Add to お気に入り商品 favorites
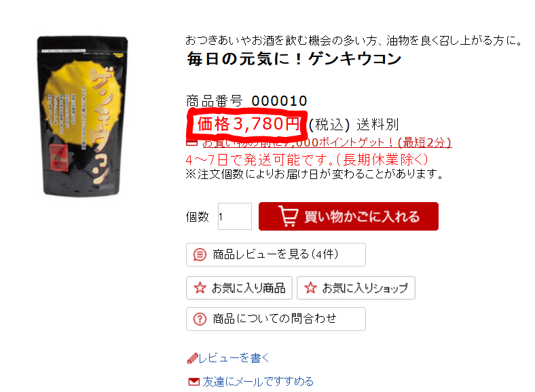 click(x=239, y=288)
